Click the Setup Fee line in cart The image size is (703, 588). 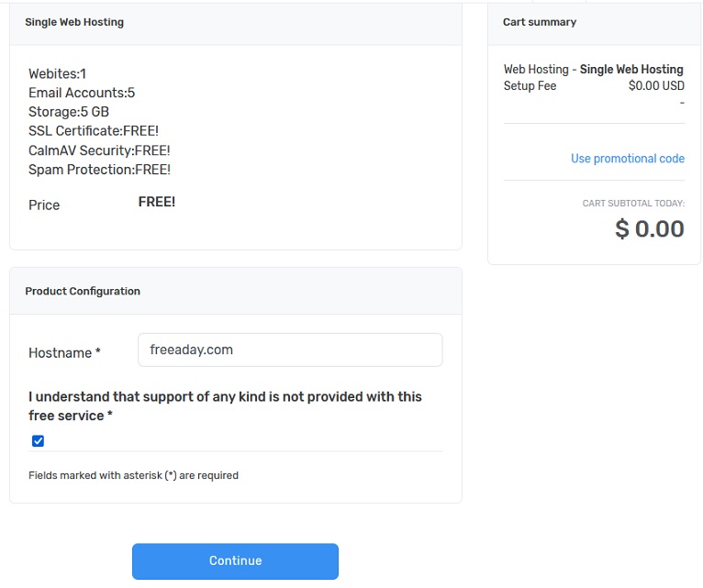(530, 86)
